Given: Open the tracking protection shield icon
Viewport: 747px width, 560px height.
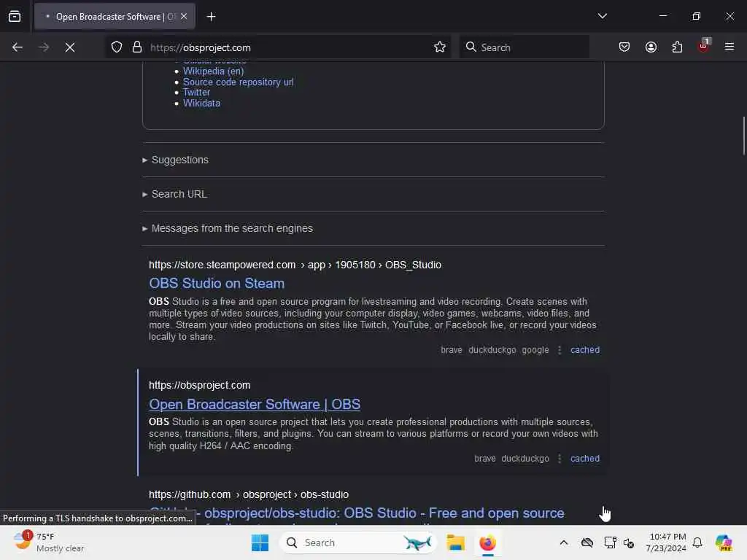Looking at the screenshot, I should 117,47.
